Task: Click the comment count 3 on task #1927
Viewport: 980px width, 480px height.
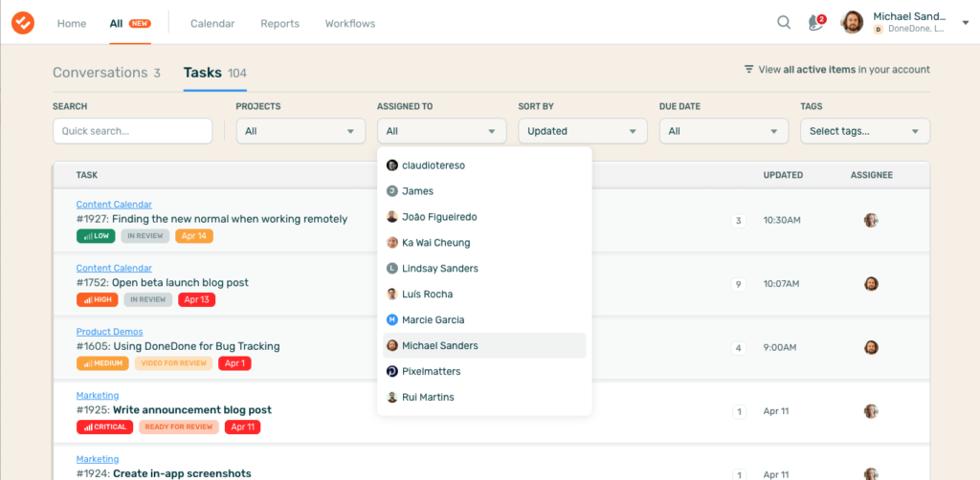Action: point(738,221)
